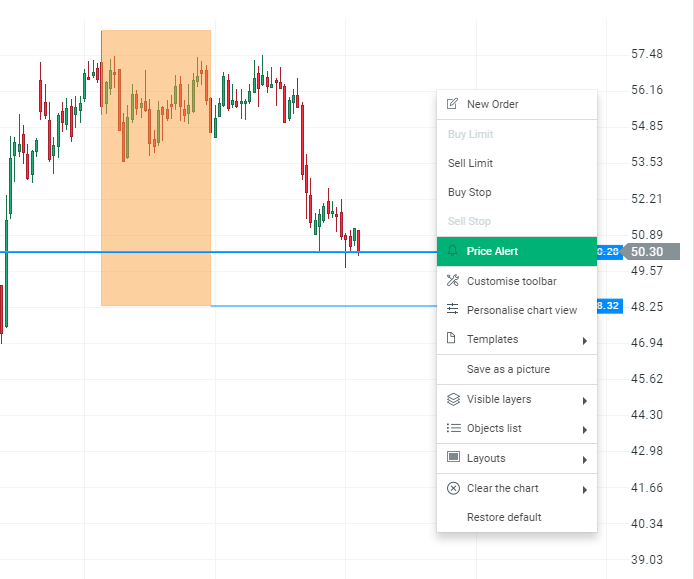Click the Personalise chart view sliders icon

pos(453,310)
